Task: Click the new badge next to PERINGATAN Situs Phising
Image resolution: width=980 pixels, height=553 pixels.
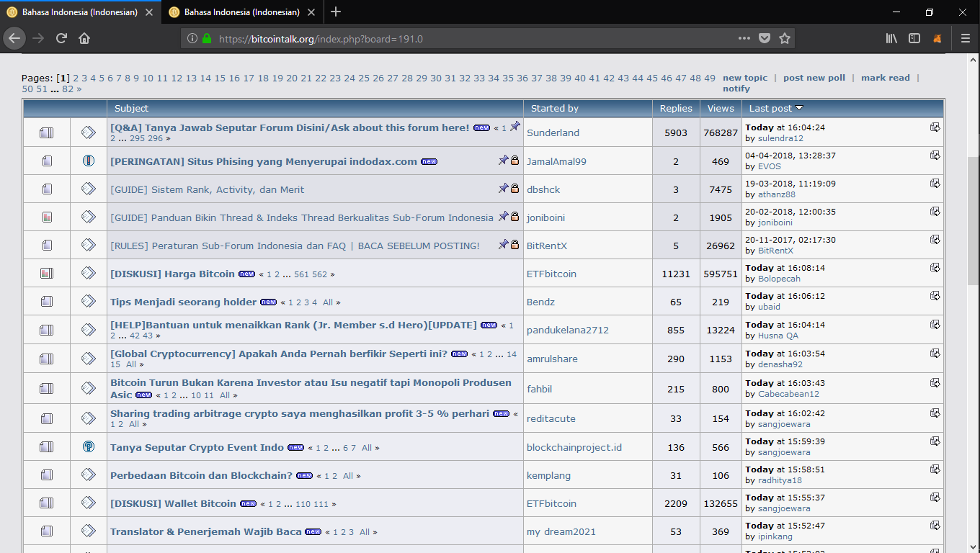Action: pyautogui.click(x=429, y=161)
